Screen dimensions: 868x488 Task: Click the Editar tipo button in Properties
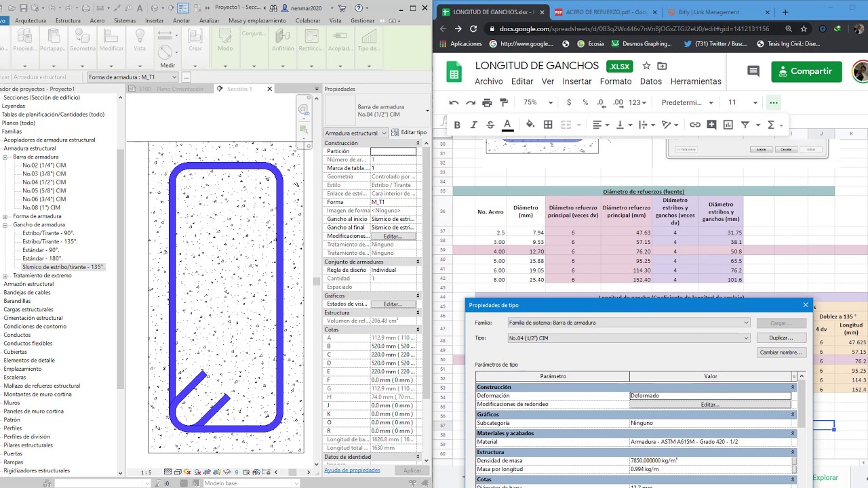410,133
